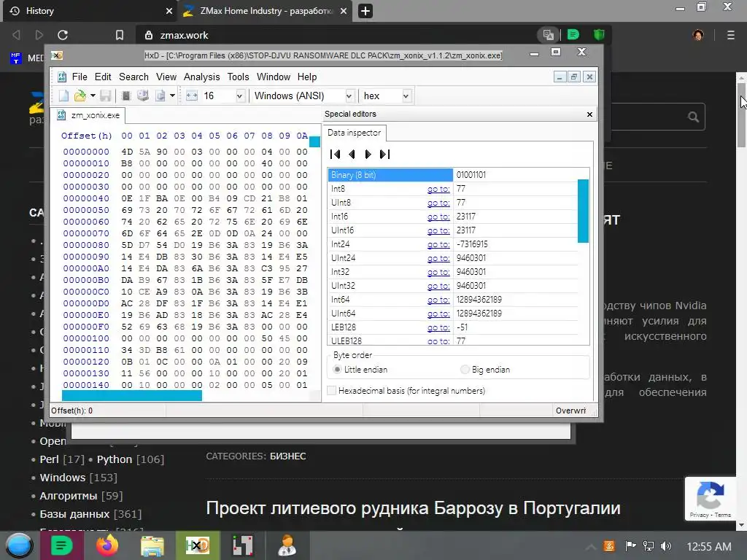The height and width of the screenshot is (560, 747).
Task: Close the Special editors panel
Action: click(x=589, y=114)
